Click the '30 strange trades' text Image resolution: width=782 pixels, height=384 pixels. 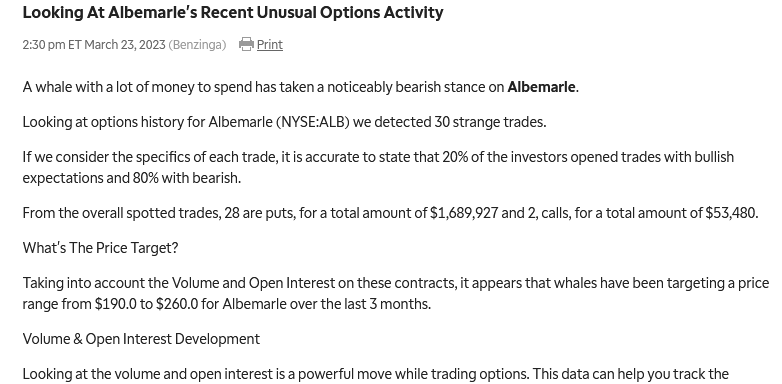point(489,122)
